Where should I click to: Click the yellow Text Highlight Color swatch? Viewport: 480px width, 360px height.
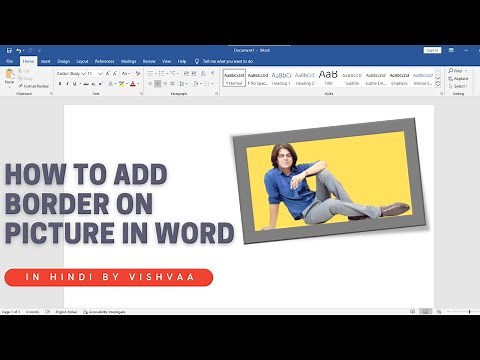122,84
